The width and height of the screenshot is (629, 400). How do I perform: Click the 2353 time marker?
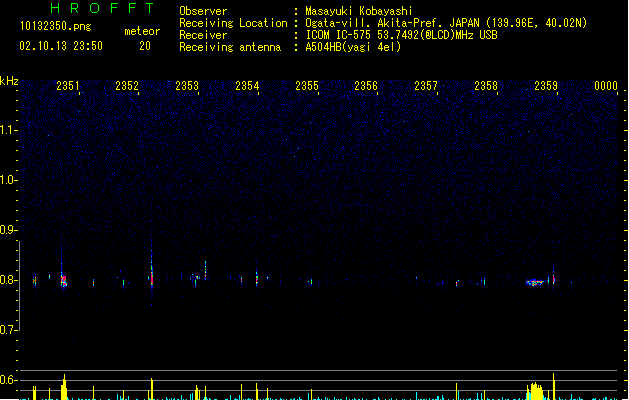(x=187, y=86)
